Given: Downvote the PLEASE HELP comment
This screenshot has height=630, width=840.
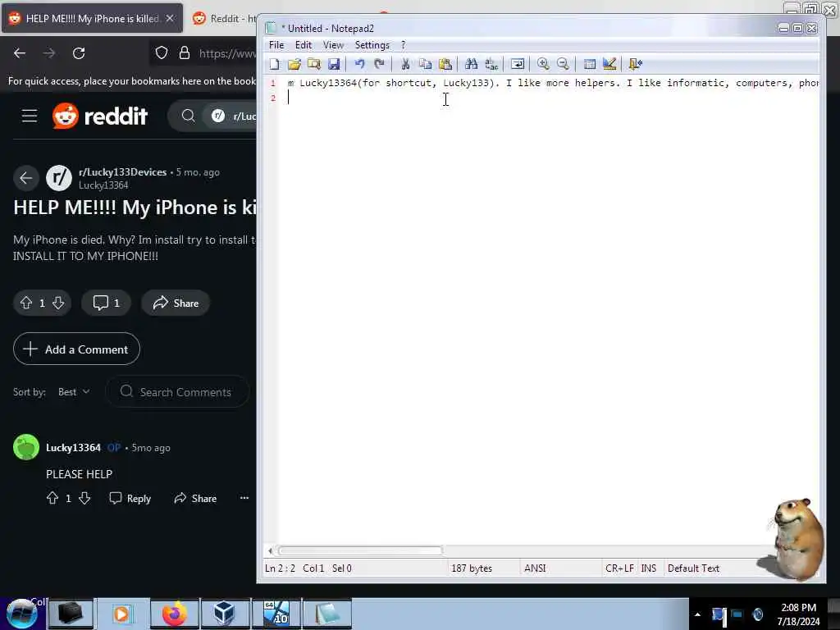Looking at the screenshot, I should [x=84, y=498].
